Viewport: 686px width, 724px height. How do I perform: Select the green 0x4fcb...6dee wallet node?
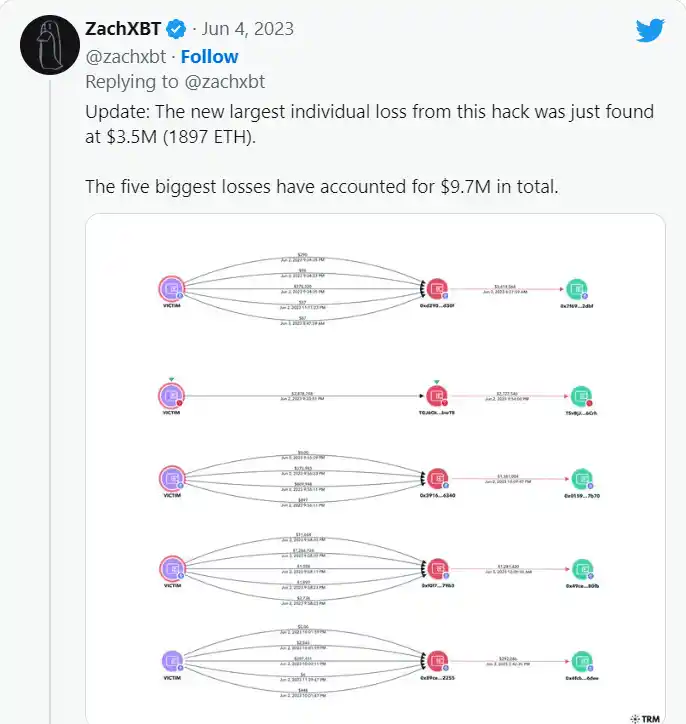click(x=580, y=660)
